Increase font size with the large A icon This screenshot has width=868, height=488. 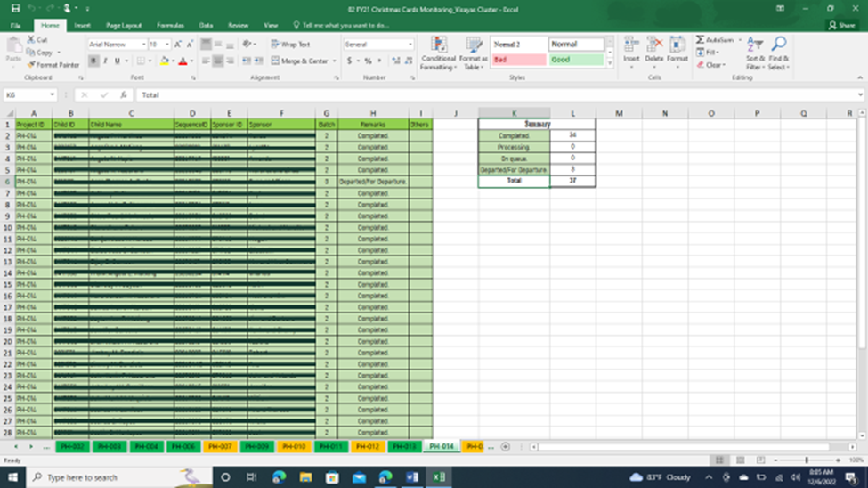(x=178, y=45)
